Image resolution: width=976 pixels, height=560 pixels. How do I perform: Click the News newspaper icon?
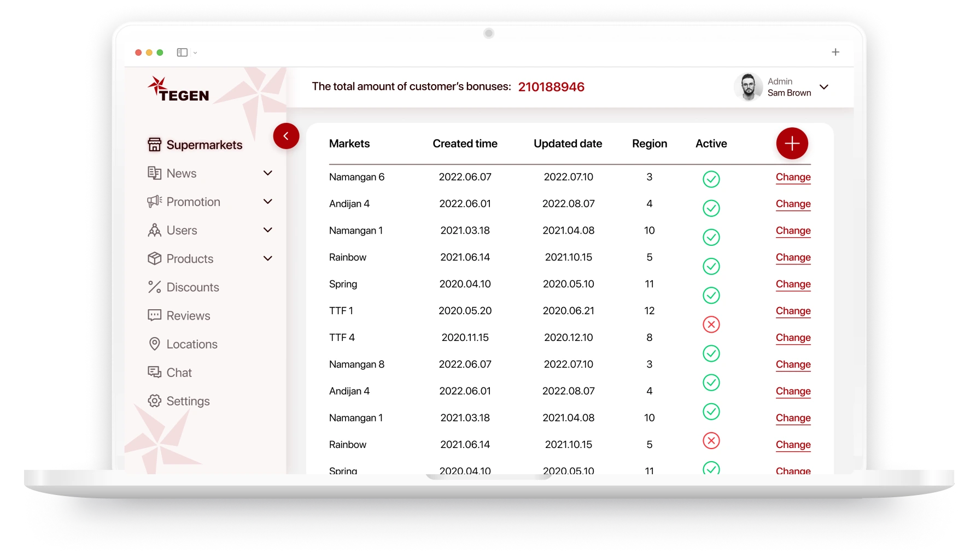(155, 173)
